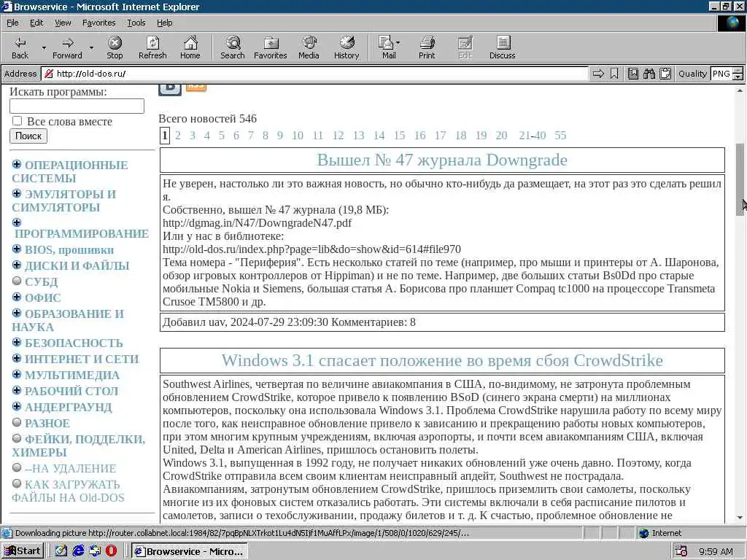Viewport: 747px width, 560px height.
Task: Click the Go arrow beside address bar
Action: coord(598,74)
